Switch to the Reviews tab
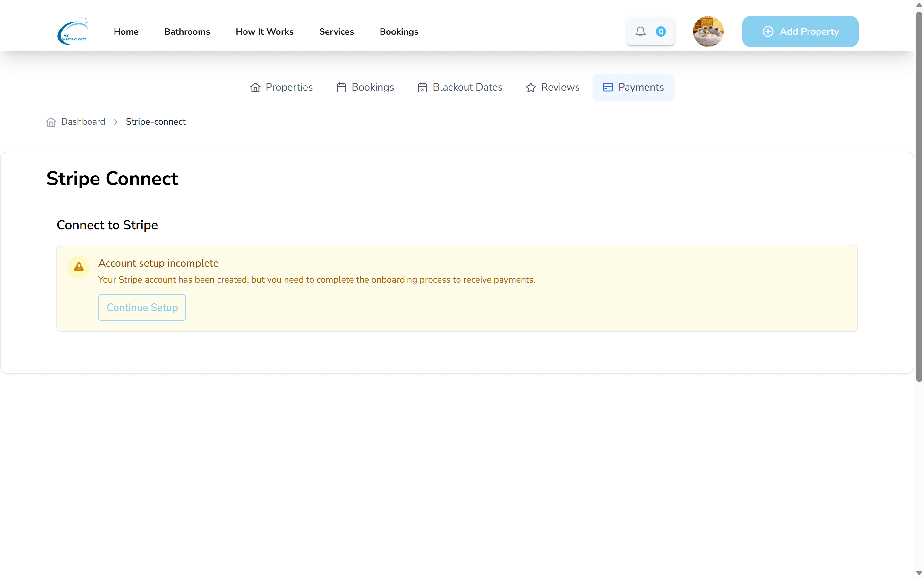This screenshot has height=578, width=924. tap(552, 88)
